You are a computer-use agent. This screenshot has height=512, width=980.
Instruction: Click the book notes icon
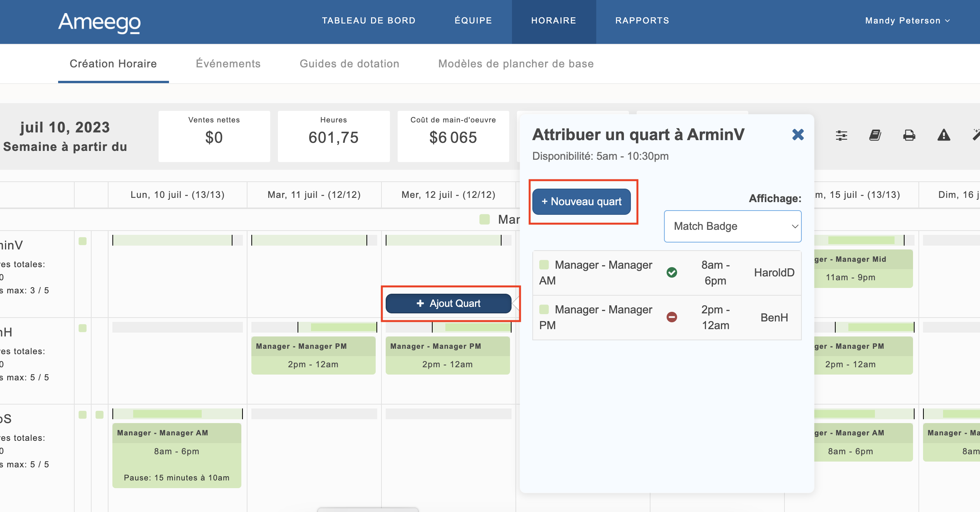coord(875,136)
